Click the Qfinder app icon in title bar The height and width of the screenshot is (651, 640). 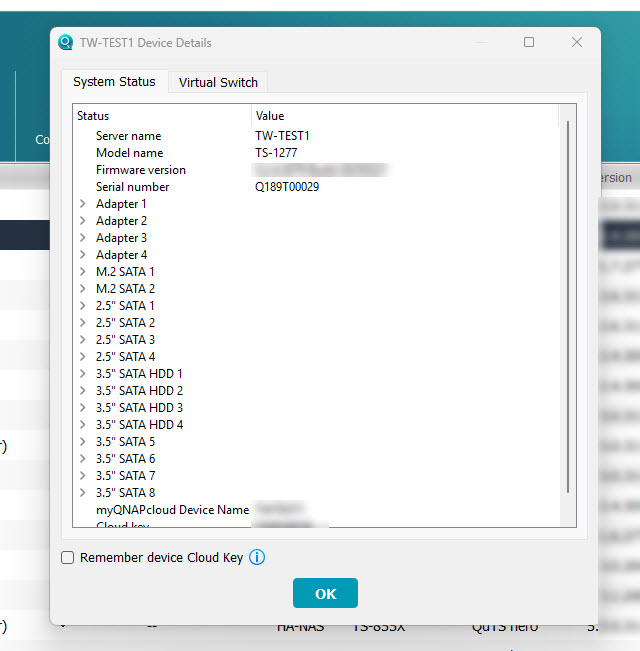click(66, 43)
